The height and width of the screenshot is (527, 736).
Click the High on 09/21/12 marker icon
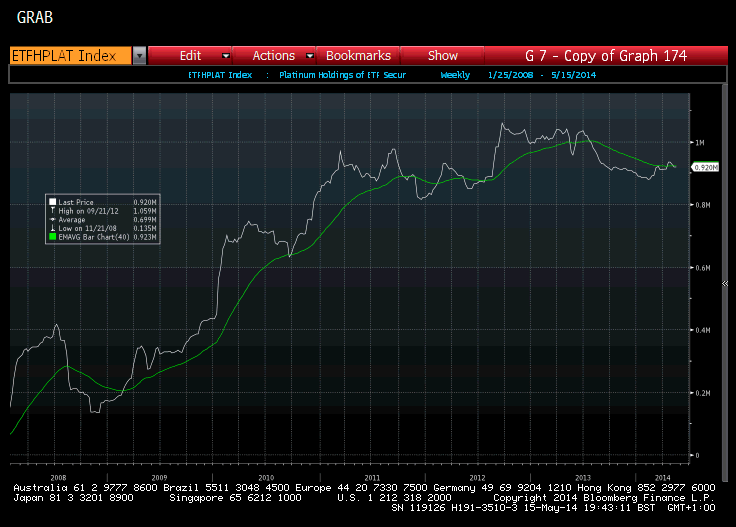pos(53,211)
